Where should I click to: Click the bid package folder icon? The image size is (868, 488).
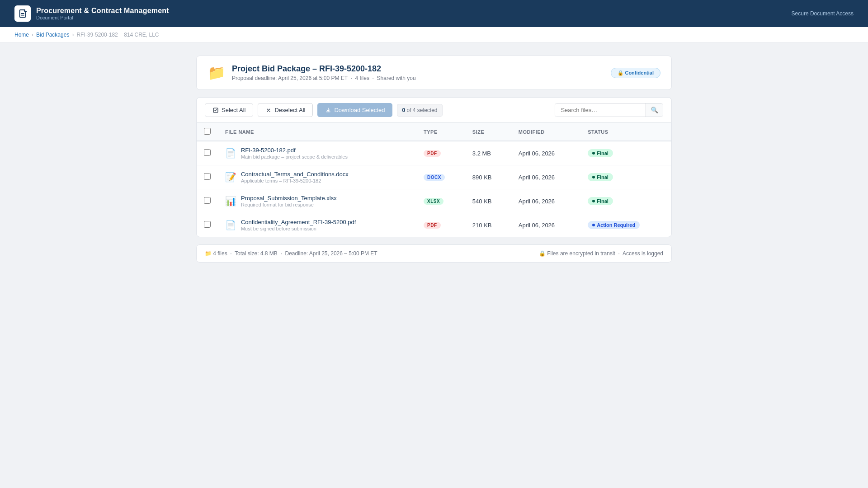217,73
